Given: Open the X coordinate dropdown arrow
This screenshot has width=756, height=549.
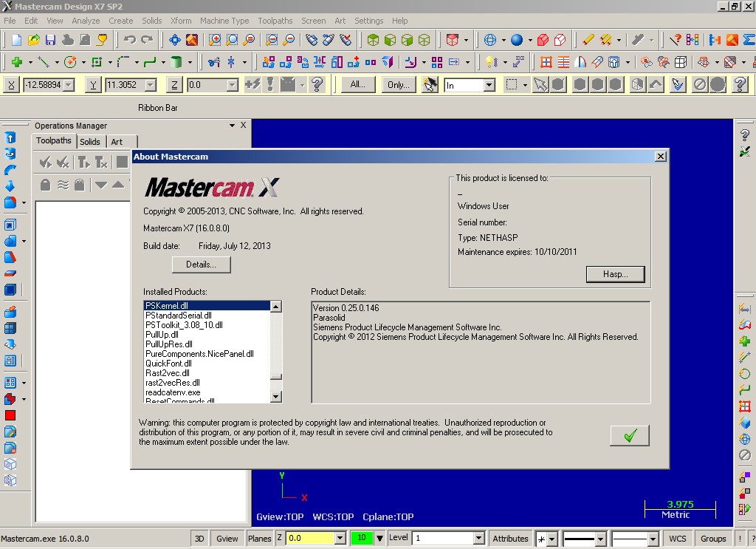Looking at the screenshot, I should (x=69, y=86).
